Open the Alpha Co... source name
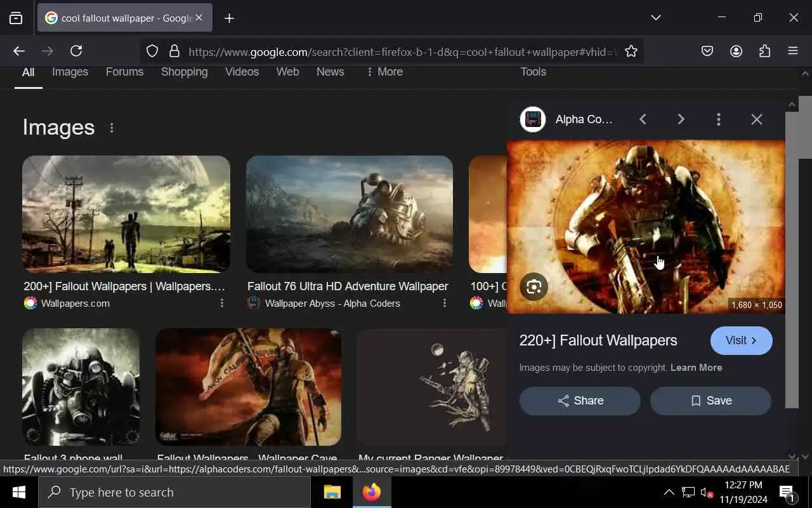The image size is (812, 508). 584,119
